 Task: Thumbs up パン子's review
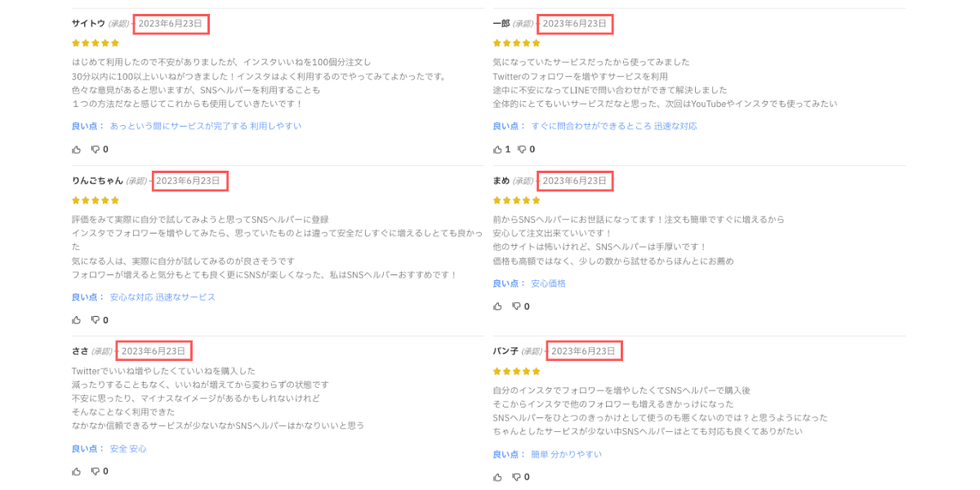(x=497, y=477)
